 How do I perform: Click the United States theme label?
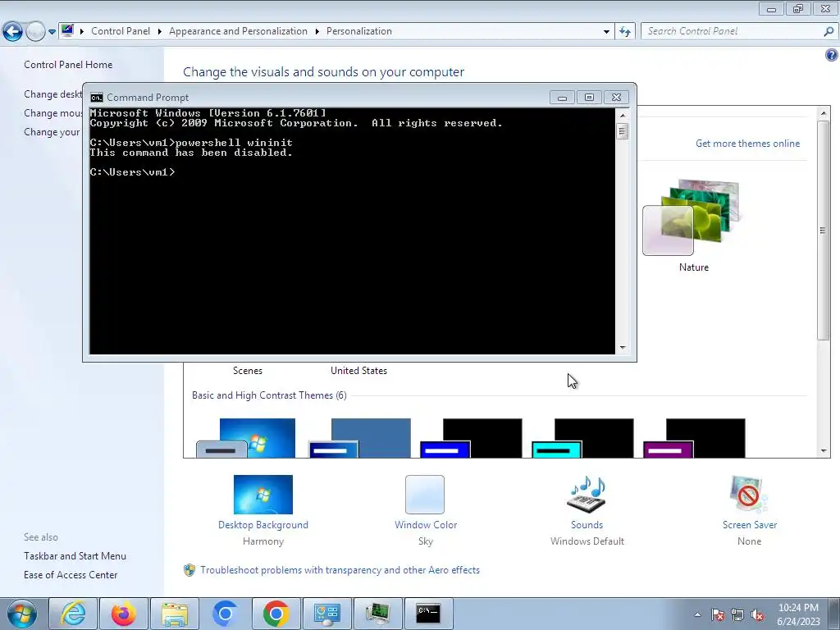358,371
